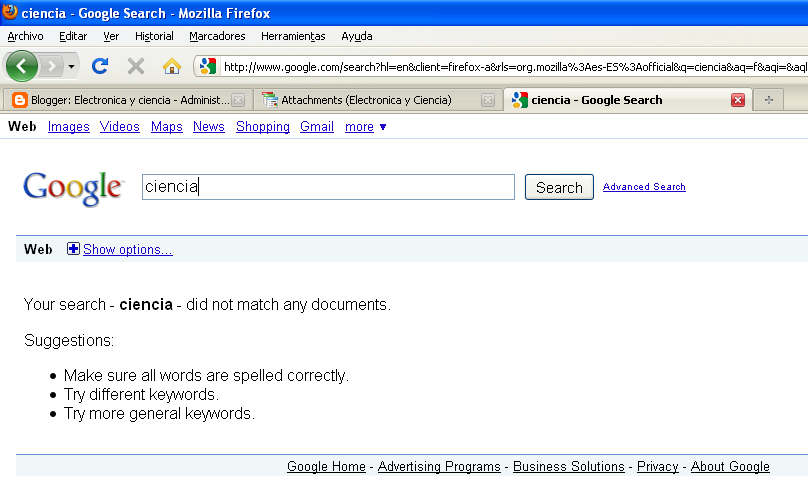Viewport: 808px width, 488px height.
Task: Open the Marcadores menu
Action: (x=217, y=36)
